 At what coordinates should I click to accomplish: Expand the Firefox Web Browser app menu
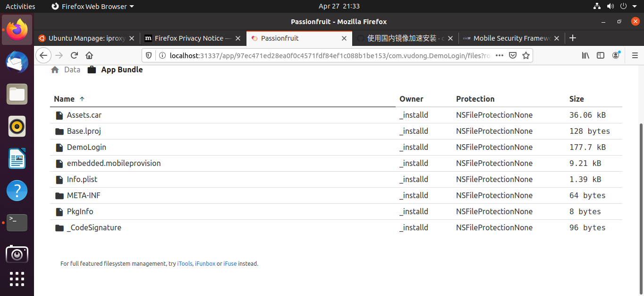pyautogui.click(x=93, y=6)
